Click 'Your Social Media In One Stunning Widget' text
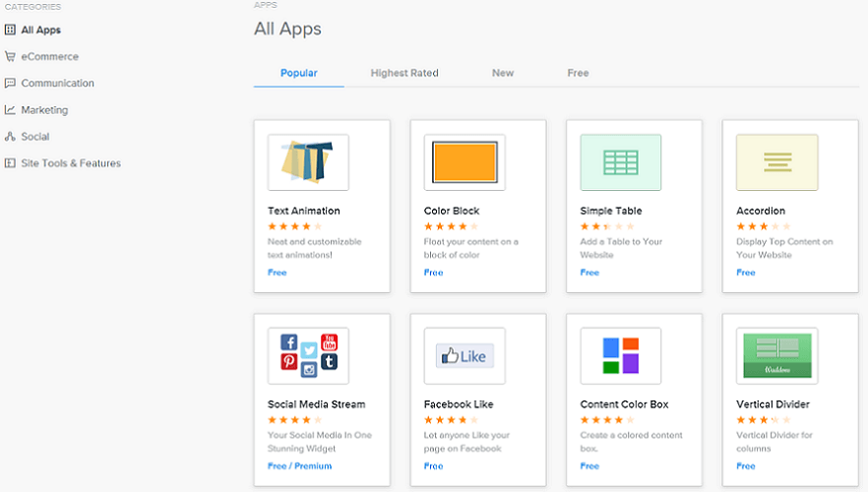The image size is (868, 492). [320, 442]
